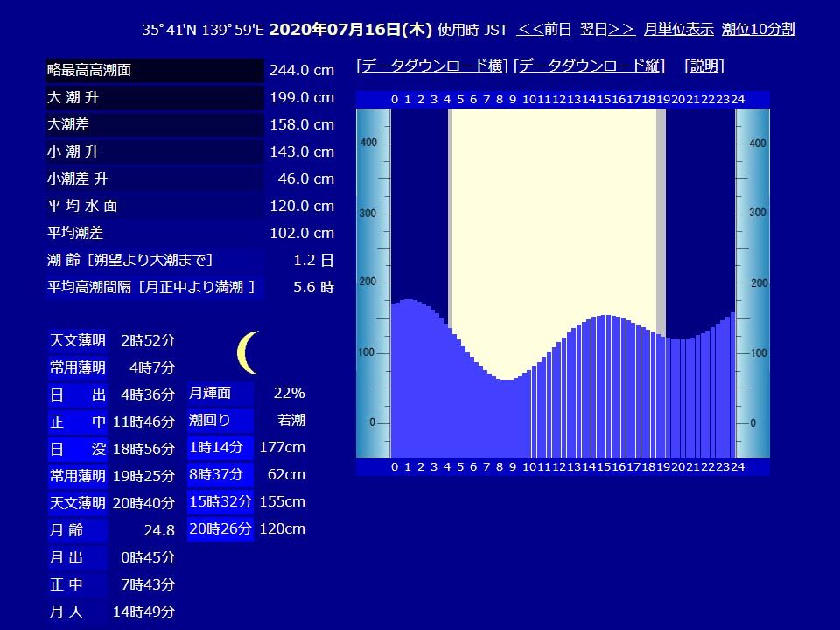Click the value 120.0 cm

coord(302,206)
